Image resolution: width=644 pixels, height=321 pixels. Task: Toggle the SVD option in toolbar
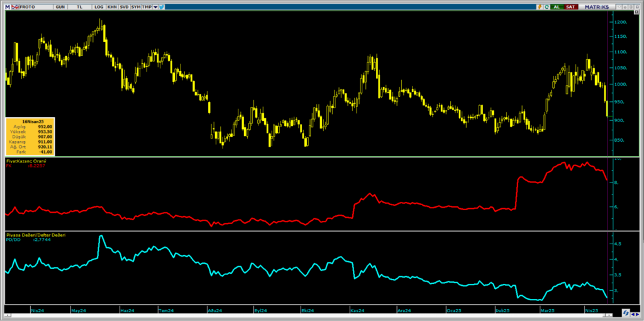click(x=124, y=6)
